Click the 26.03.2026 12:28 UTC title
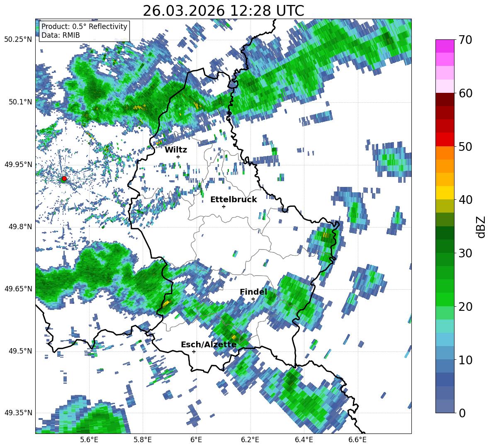 point(224,11)
